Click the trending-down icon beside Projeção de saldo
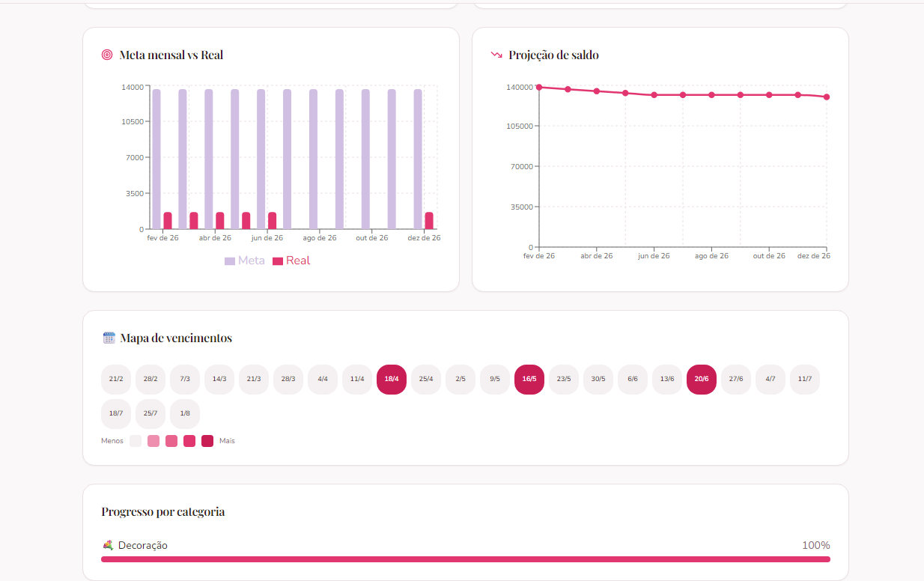This screenshot has height=581, width=924. [x=496, y=55]
